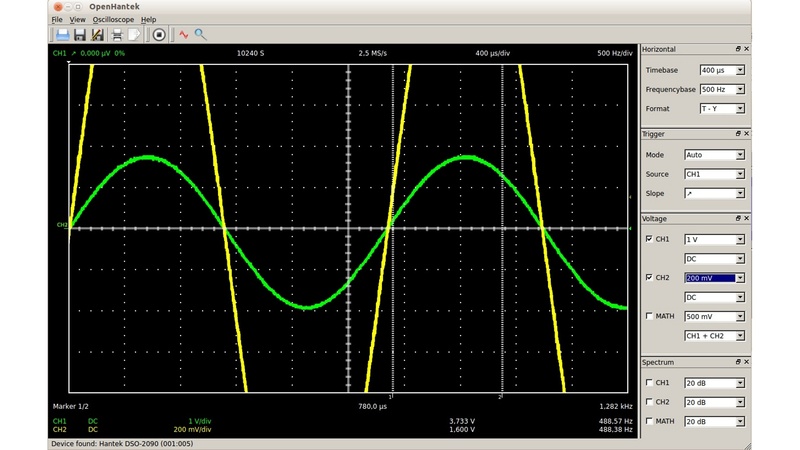Click the Print toolbar icon
Screen dimensions: 800x450
pyautogui.click(x=115, y=34)
